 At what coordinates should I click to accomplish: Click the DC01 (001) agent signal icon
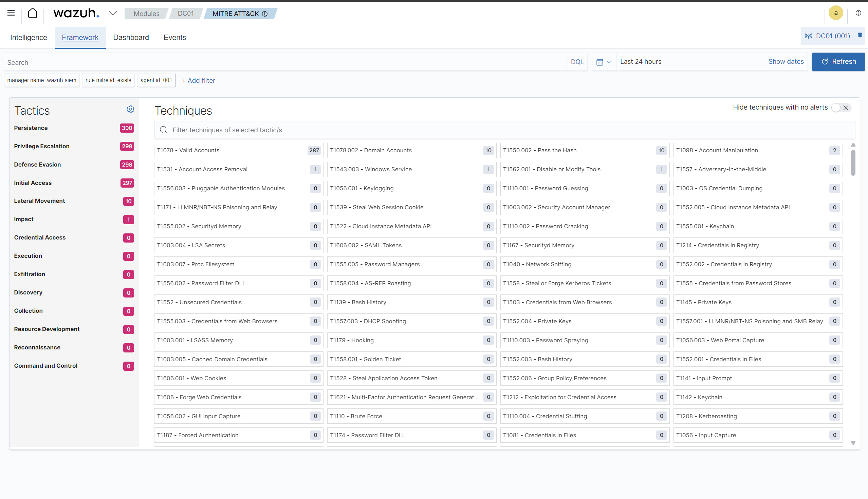click(808, 36)
